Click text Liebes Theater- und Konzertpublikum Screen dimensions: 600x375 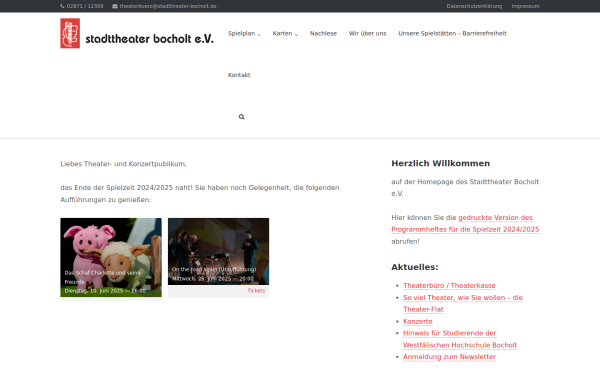124,164
